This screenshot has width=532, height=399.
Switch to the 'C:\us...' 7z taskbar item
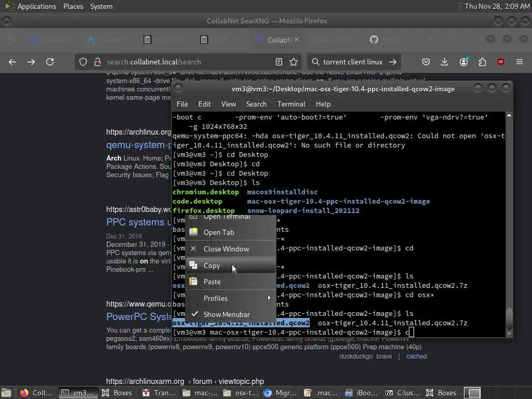(403, 393)
